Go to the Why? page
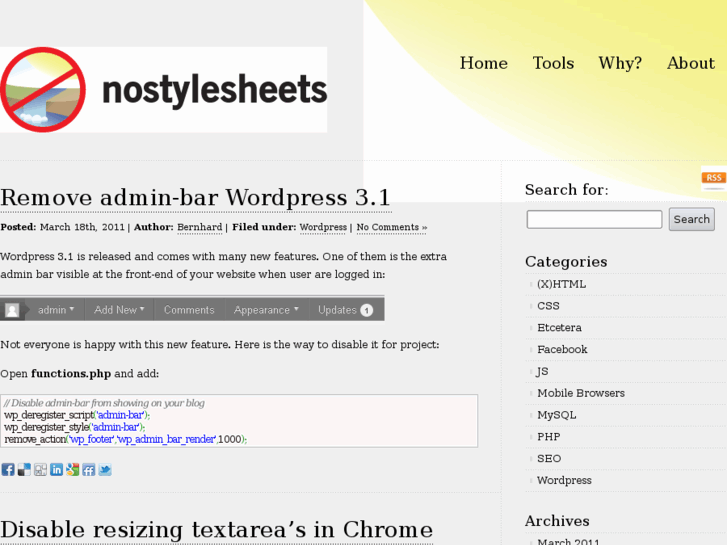727x545 pixels. point(620,63)
